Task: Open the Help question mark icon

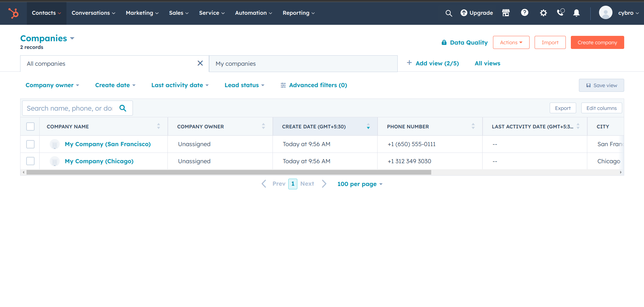Action: (524, 13)
